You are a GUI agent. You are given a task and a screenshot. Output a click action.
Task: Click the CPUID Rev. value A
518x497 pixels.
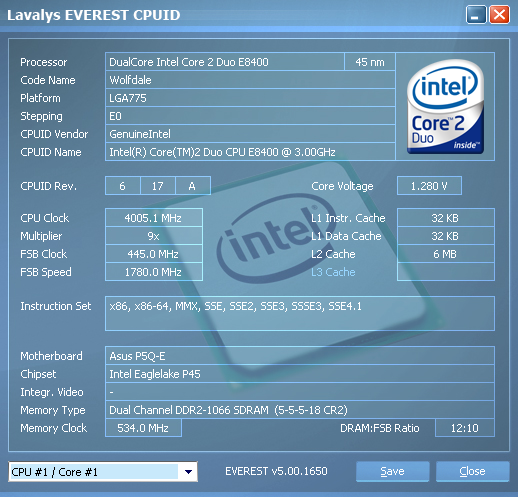tap(192, 186)
